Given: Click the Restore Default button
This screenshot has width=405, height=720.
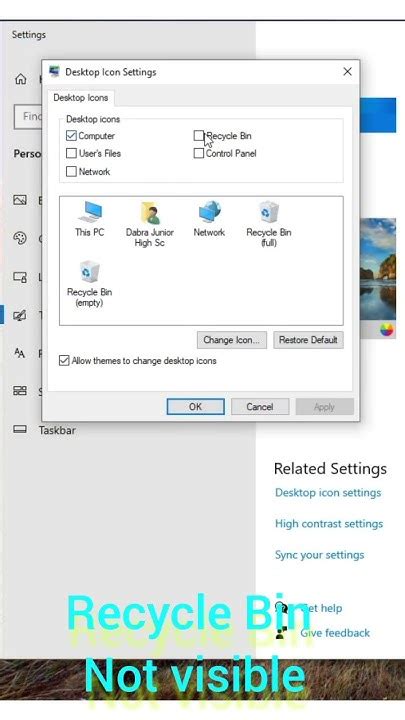Looking at the screenshot, I should (308, 340).
